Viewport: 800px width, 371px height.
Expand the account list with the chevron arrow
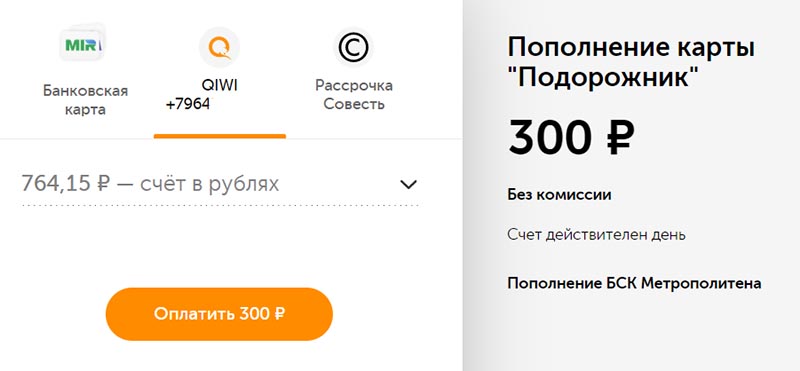pyautogui.click(x=409, y=184)
